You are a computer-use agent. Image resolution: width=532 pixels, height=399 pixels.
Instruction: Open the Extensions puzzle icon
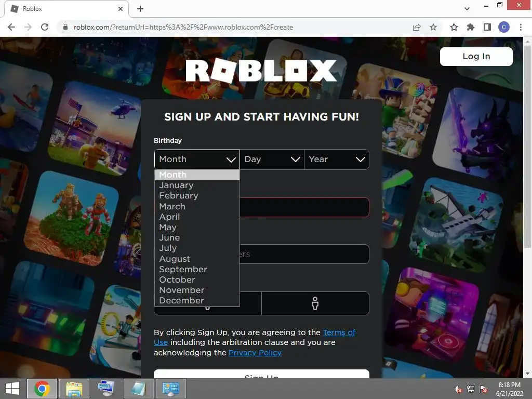471,27
